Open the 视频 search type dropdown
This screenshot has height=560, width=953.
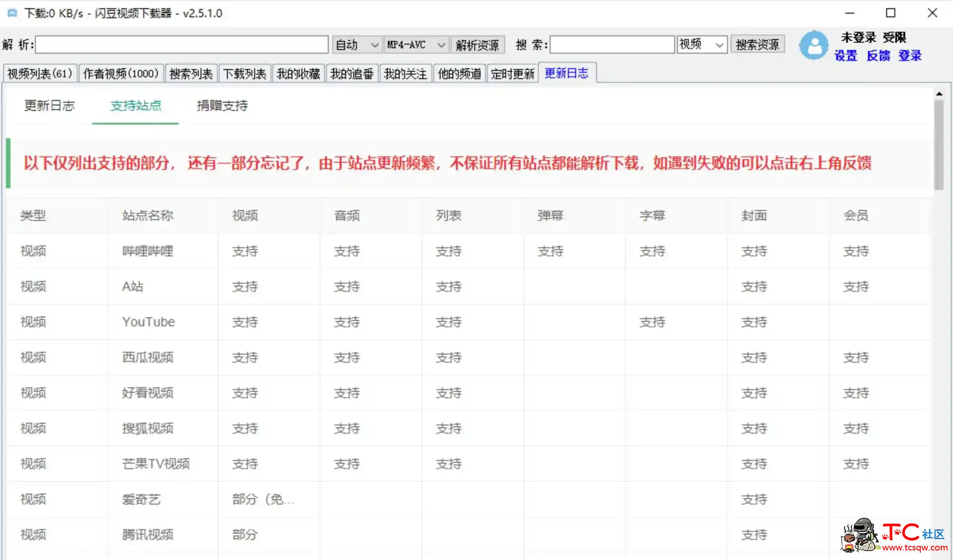coord(702,45)
